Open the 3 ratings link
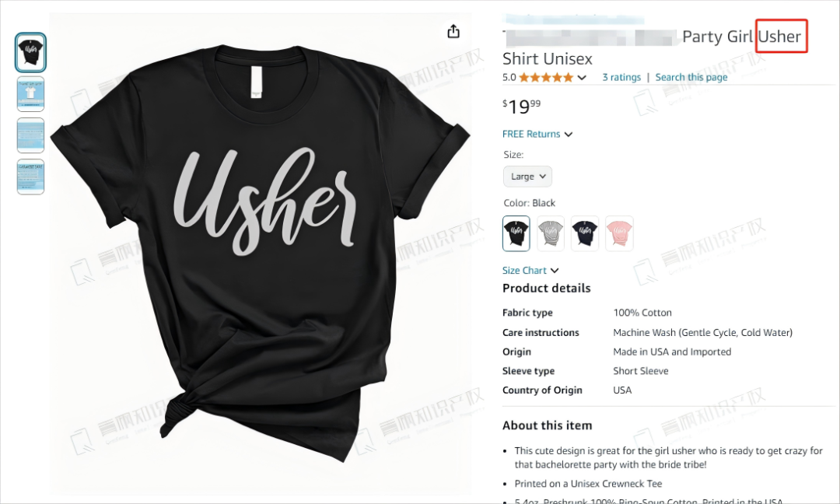This screenshot has height=504, width=840. [621, 77]
